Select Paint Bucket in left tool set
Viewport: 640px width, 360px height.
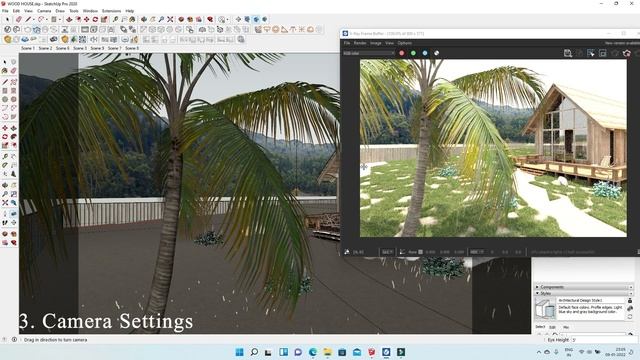point(5,71)
